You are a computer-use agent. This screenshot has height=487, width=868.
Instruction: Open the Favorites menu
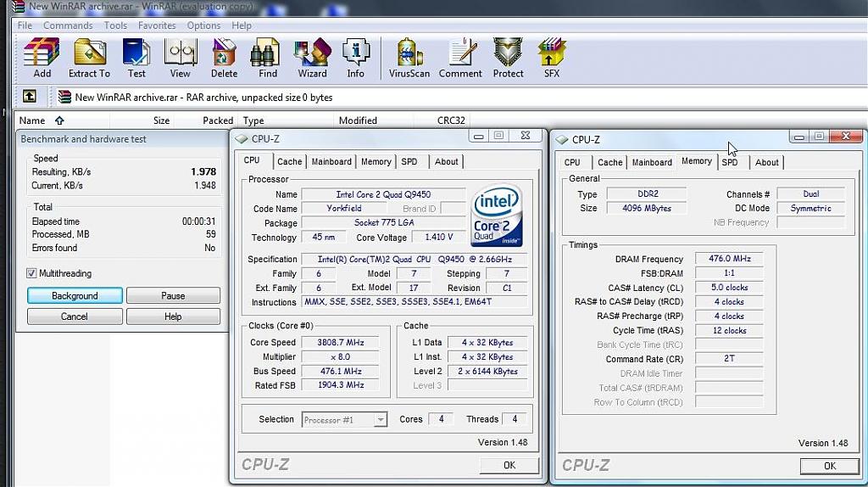[x=157, y=25]
